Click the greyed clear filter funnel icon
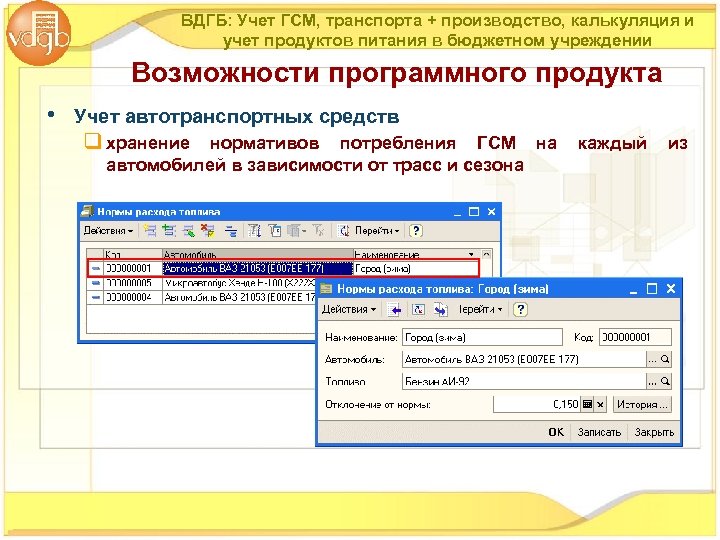 318,231
